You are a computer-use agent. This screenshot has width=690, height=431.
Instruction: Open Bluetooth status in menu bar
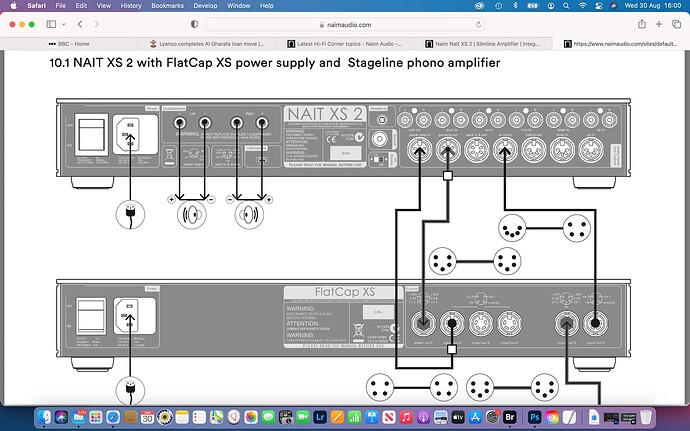click(x=515, y=6)
